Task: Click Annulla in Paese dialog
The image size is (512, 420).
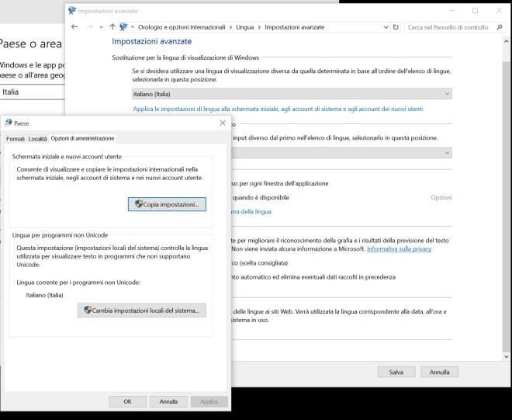Action: click(168, 401)
